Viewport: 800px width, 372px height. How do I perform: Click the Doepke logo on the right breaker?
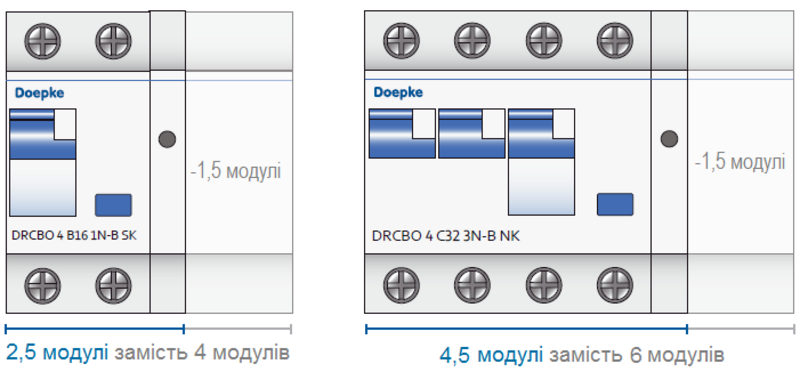click(x=398, y=92)
